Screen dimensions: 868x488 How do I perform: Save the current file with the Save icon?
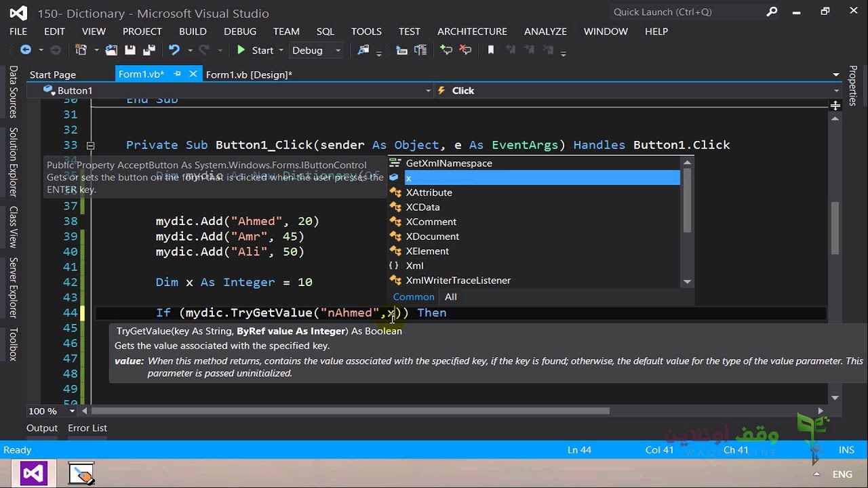coord(130,49)
